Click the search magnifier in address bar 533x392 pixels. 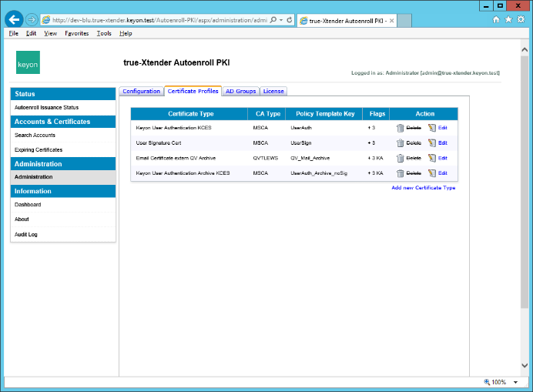tap(273, 20)
